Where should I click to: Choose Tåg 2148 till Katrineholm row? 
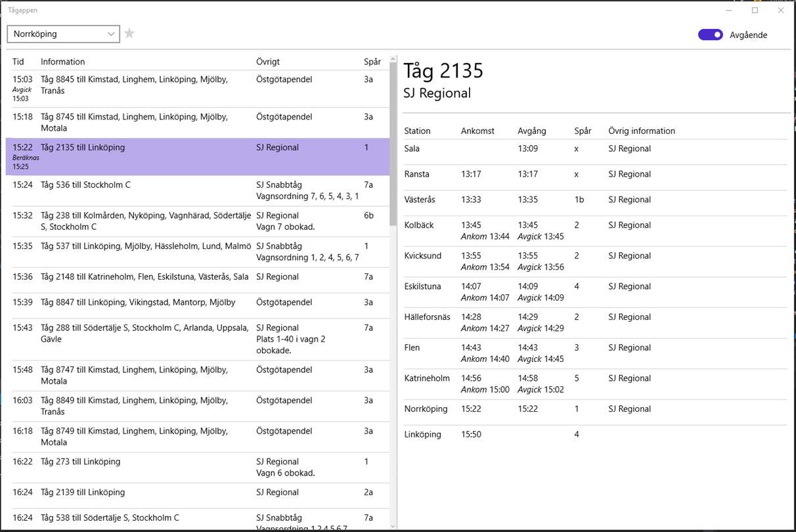197,280
